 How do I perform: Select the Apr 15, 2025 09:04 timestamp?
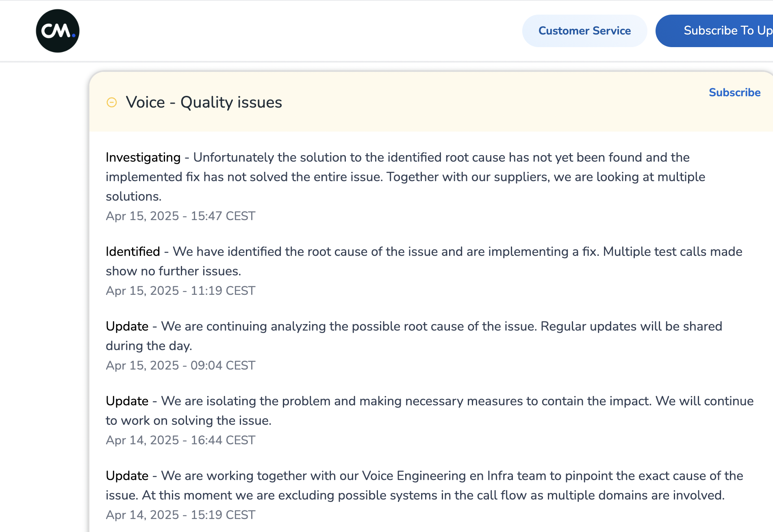point(180,365)
